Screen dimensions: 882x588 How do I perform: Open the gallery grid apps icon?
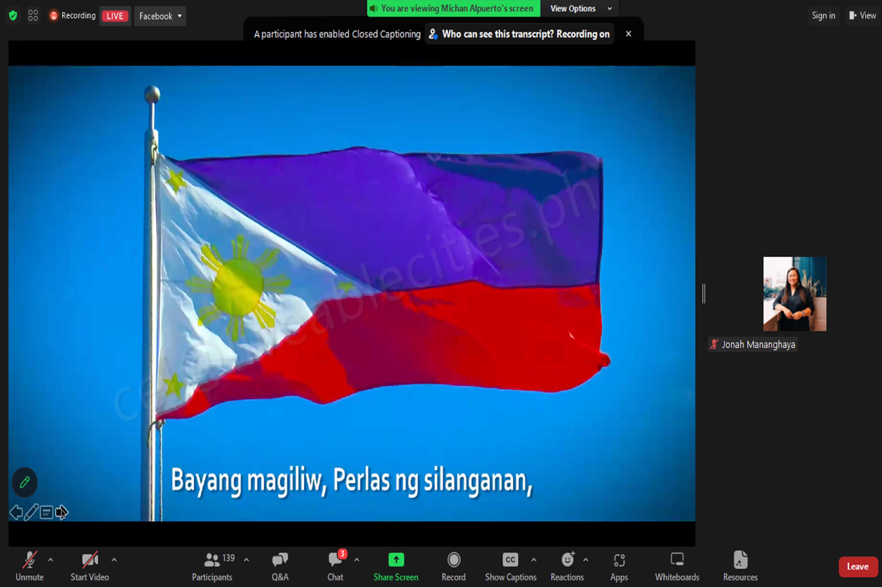(x=33, y=15)
